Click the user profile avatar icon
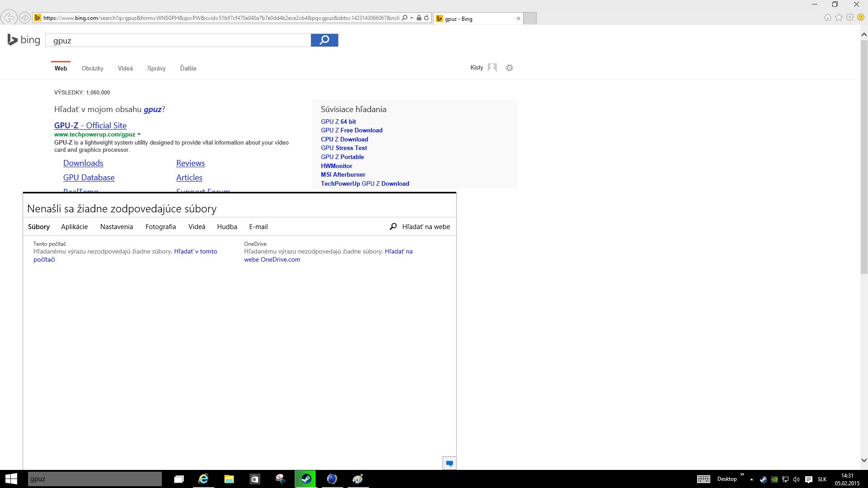This screenshot has height=488, width=868. 492,68
